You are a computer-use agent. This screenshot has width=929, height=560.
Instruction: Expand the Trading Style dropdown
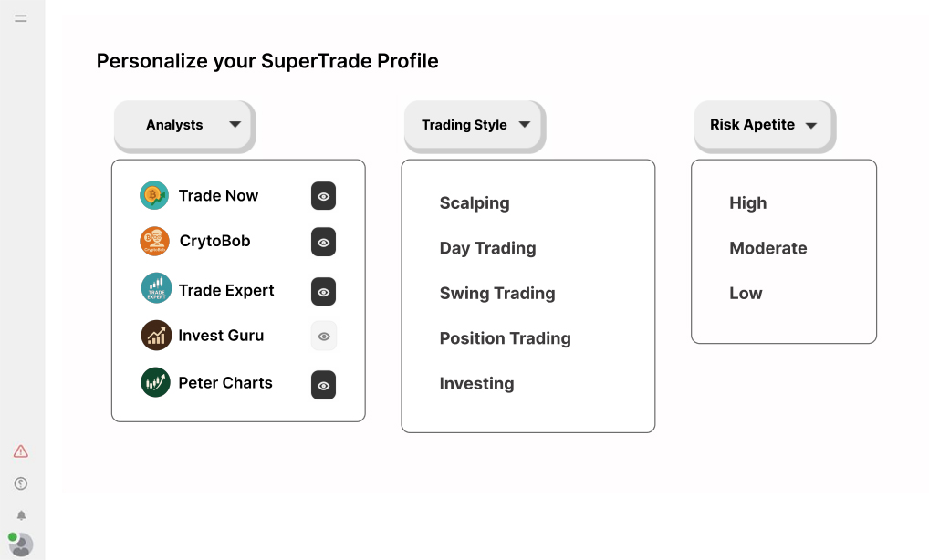(474, 125)
